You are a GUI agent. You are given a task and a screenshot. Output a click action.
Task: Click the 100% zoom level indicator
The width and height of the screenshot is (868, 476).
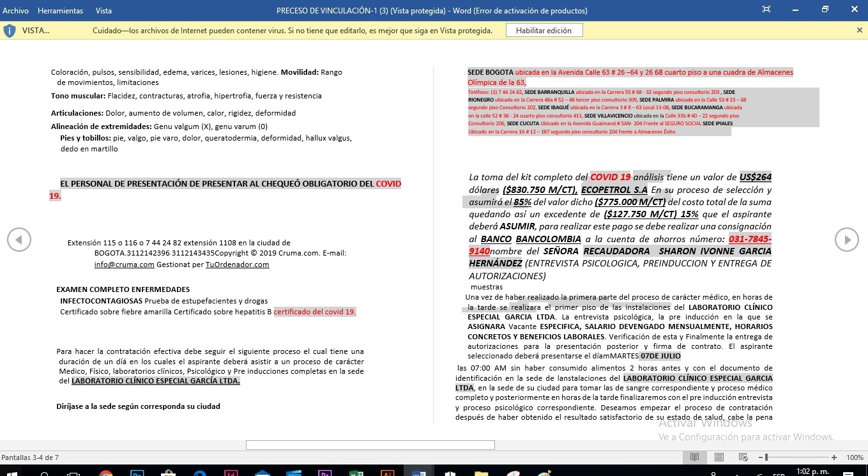(855, 457)
